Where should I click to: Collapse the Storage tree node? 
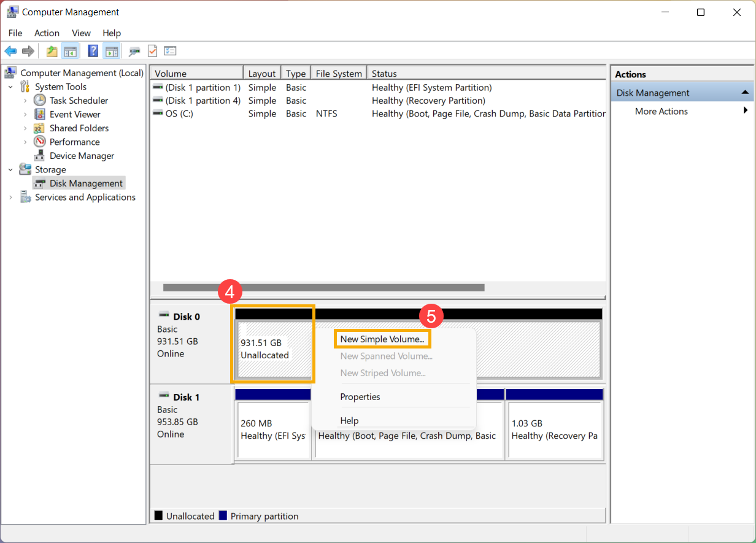point(10,170)
